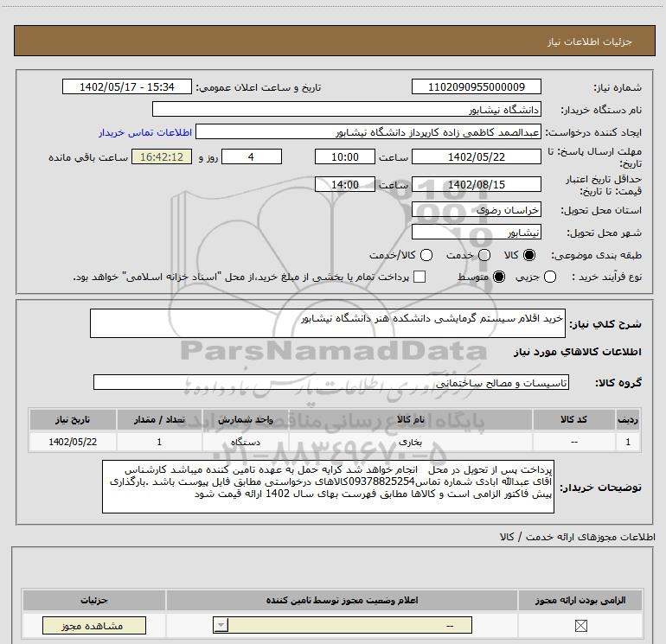The image size is (666, 644).
Task: Click the validity time 14:00 field
Action: (345, 184)
